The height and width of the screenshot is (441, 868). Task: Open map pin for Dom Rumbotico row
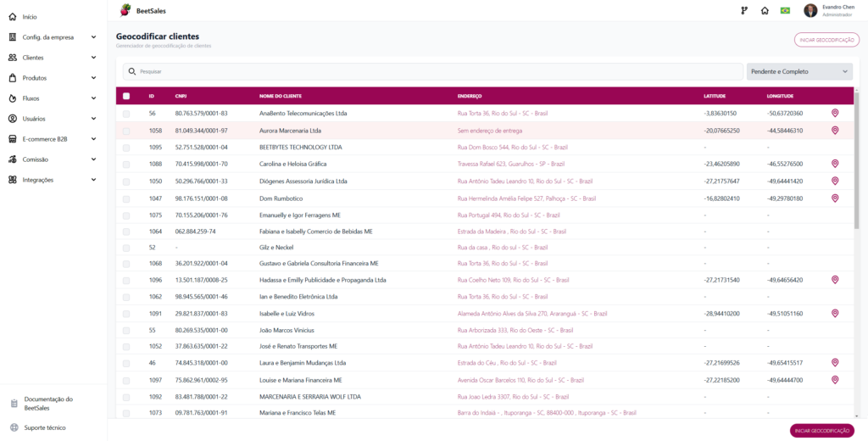835,198
